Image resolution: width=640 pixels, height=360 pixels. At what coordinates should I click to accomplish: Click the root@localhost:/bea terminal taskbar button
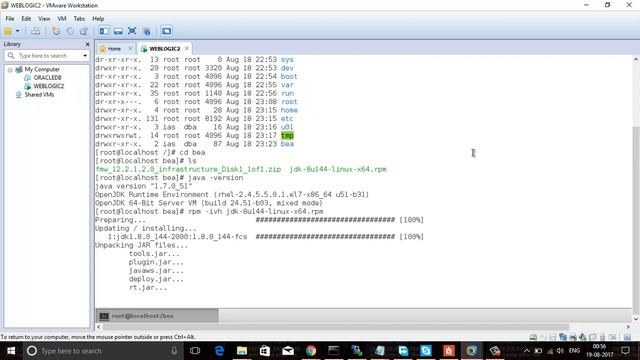[x=157, y=316]
